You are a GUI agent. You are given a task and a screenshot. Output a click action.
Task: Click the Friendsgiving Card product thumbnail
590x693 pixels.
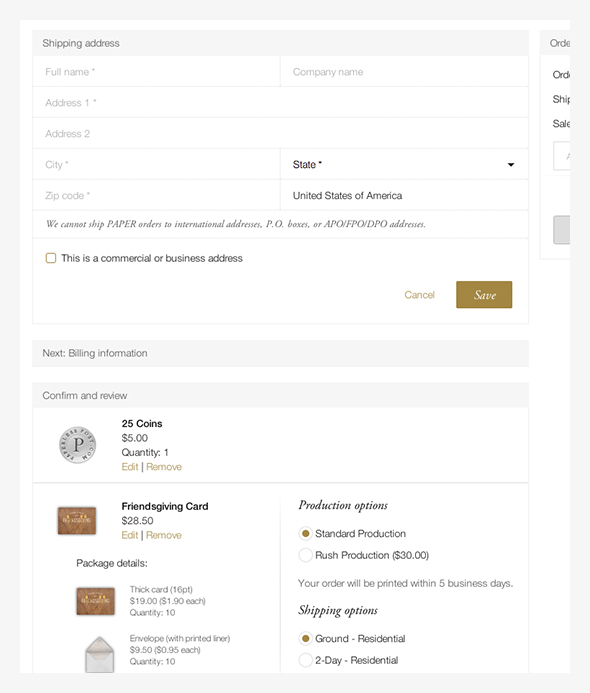pos(77,520)
